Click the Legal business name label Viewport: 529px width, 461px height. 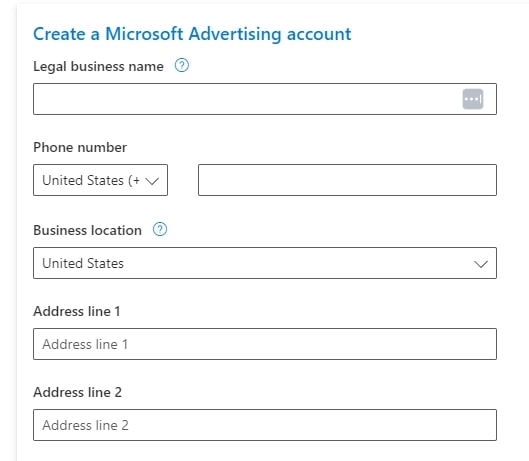point(98,66)
